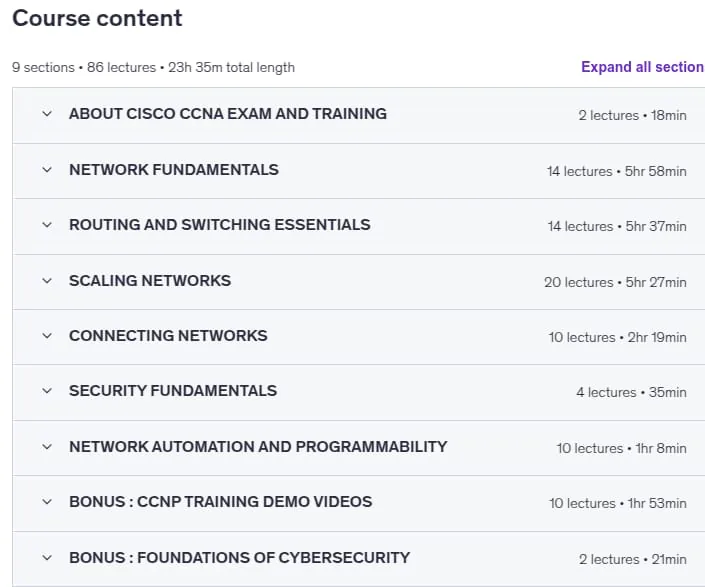Expand BONUS CCNP TRAINING DEMO VIDEOS chevron

point(47,502)
